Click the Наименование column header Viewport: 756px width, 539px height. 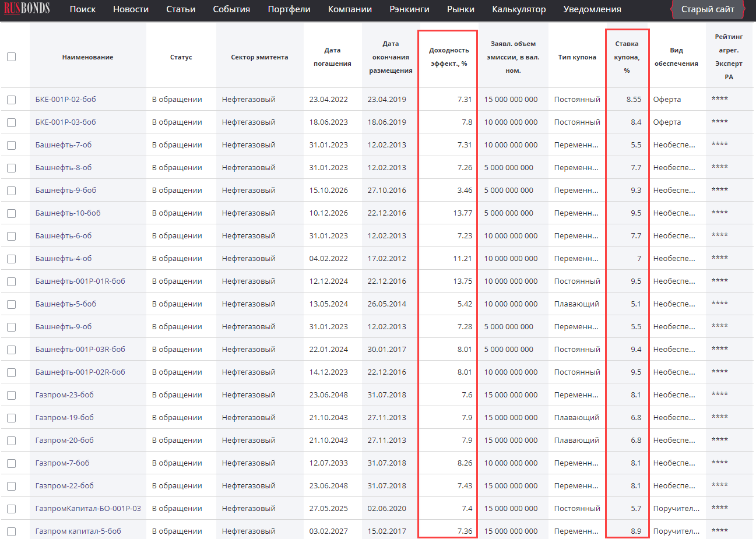[x=87, y=57]
